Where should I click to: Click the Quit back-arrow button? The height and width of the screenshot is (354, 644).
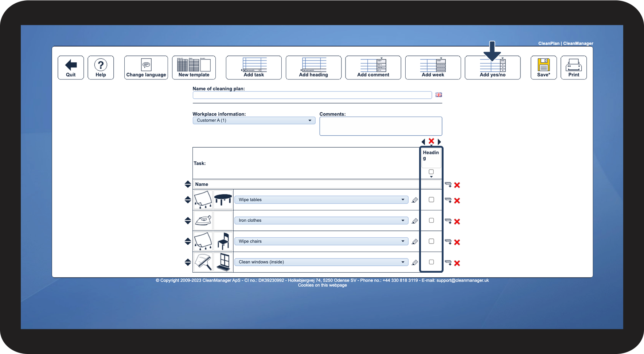click(71, 67)
